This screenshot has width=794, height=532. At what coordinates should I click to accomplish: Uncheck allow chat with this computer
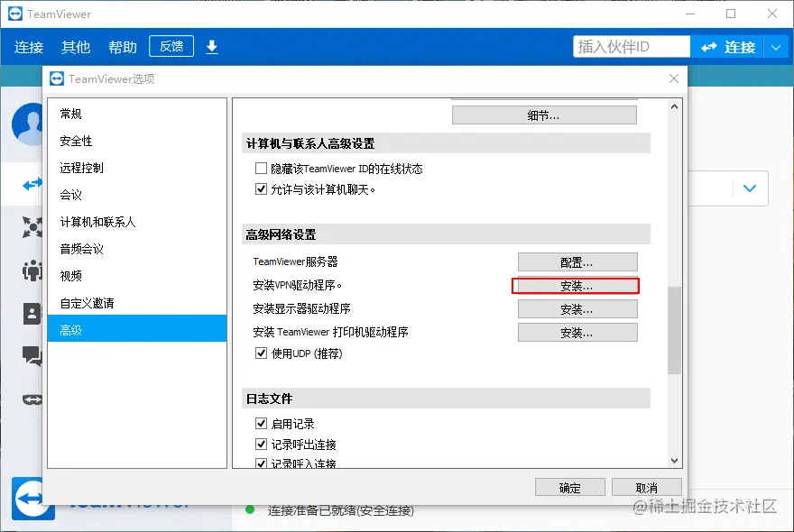(x=261, y=189)
